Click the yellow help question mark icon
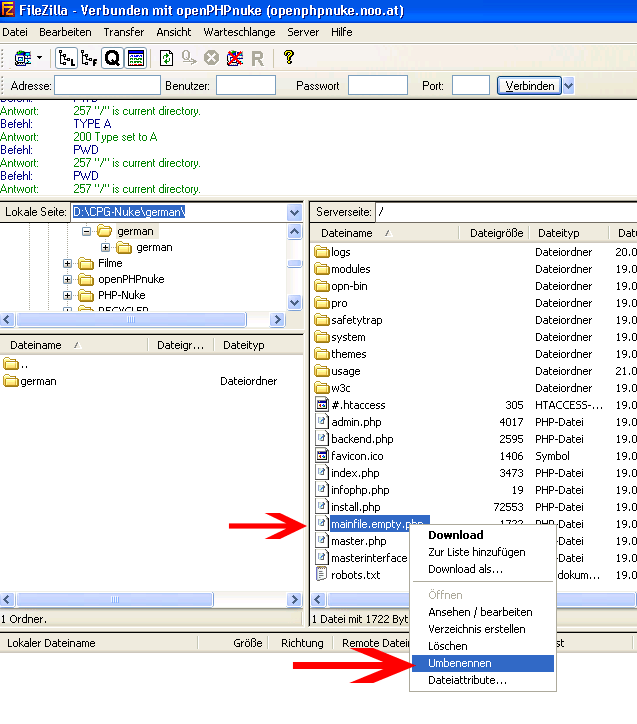The height and width of the screenshot is (724, 637). 289,57
